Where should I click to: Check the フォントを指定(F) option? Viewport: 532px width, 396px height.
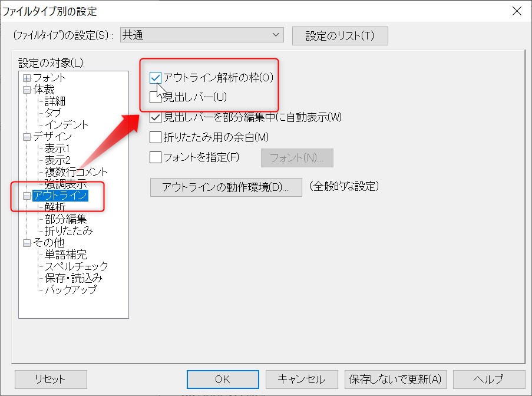[x=155, y=157]
